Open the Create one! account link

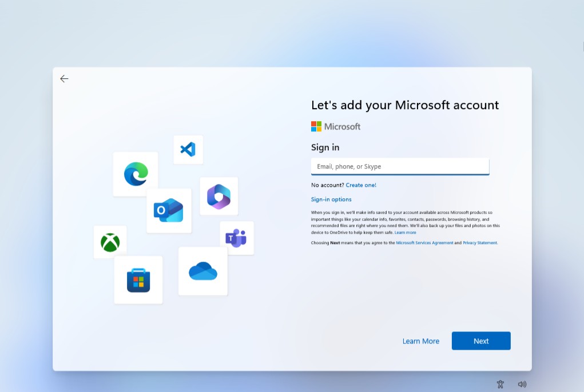click(361, 185)
